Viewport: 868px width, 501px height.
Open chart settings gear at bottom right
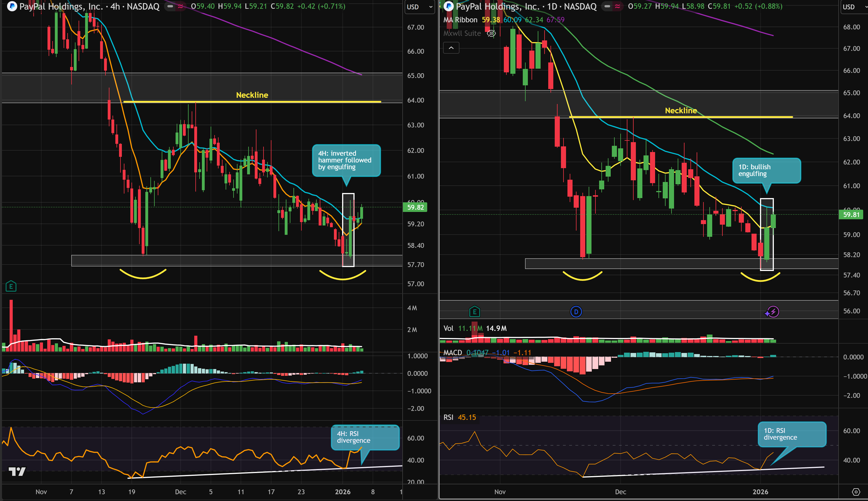point(856,492)
